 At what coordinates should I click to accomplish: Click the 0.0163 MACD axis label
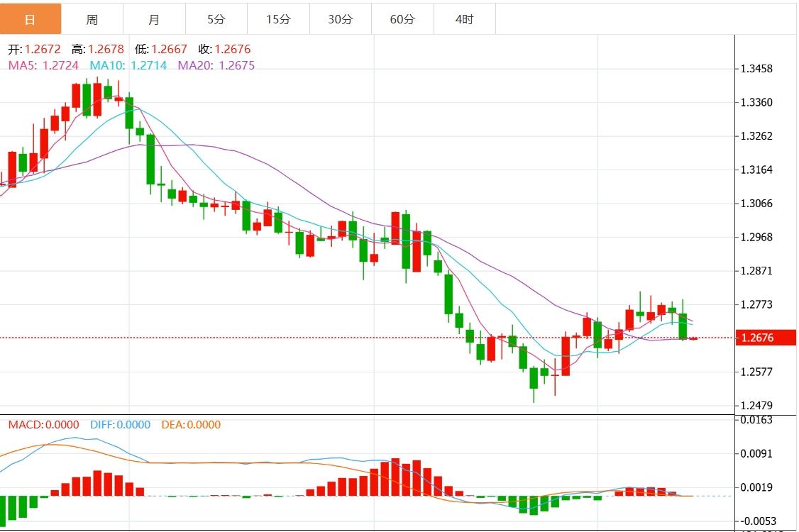[x=756, y=420]
